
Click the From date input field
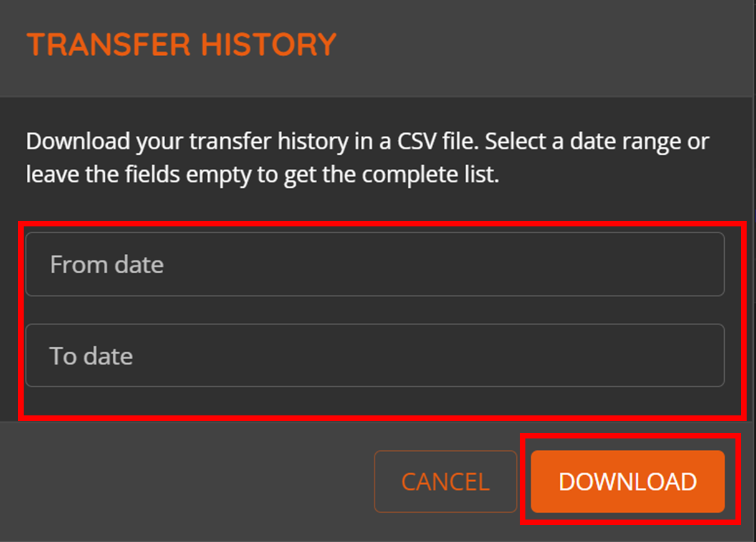(375, 264)
